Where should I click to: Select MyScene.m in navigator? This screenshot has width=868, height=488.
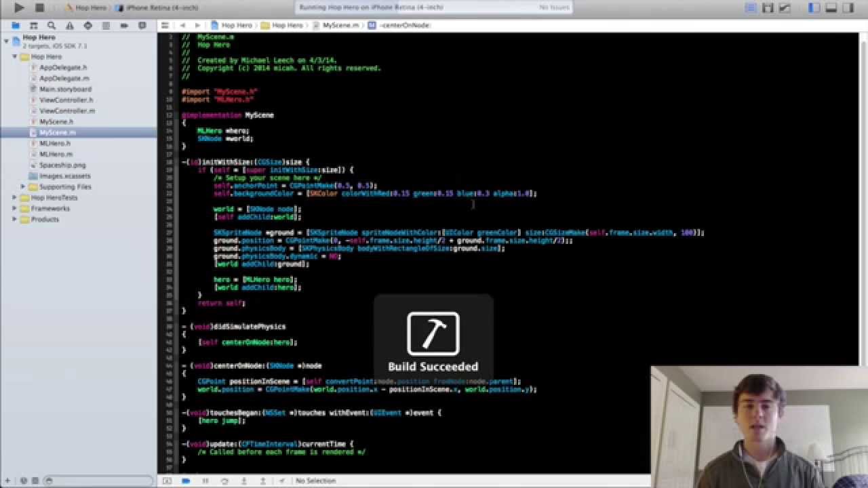point(57,133)
